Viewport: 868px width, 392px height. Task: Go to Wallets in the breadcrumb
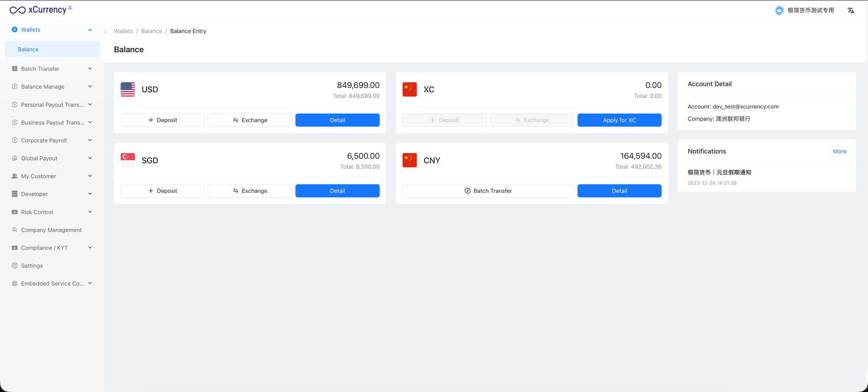(123, 31)
